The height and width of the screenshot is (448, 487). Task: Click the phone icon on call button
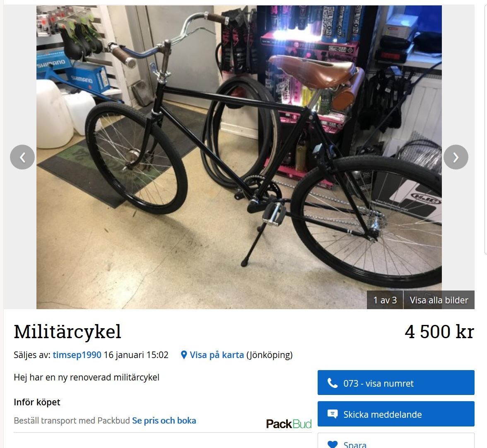click(332, 383)
